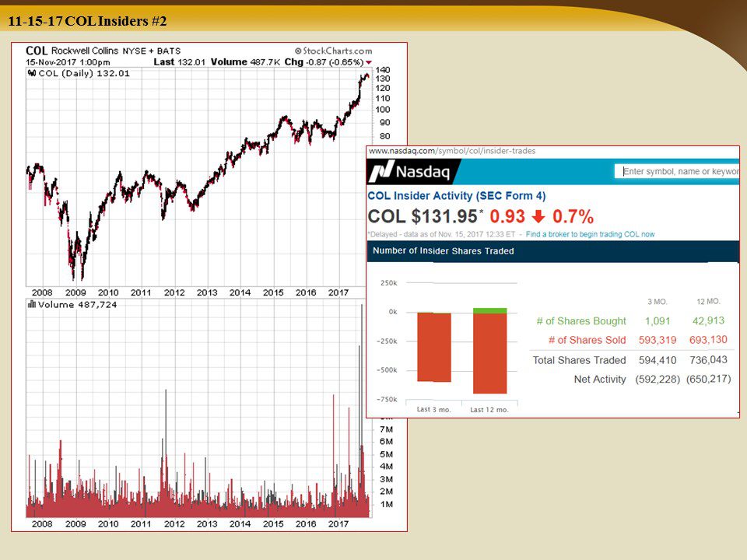Click the small red triangle after Chg percentage

click(x=369, y=62)
